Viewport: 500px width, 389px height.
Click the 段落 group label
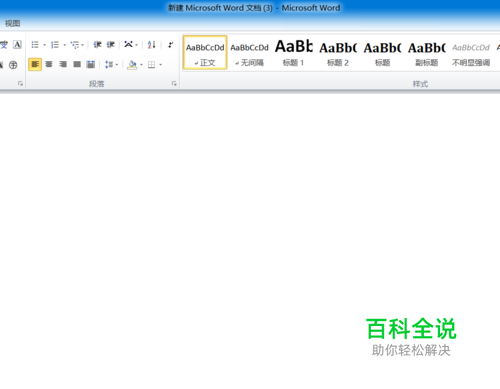point(97,84)
